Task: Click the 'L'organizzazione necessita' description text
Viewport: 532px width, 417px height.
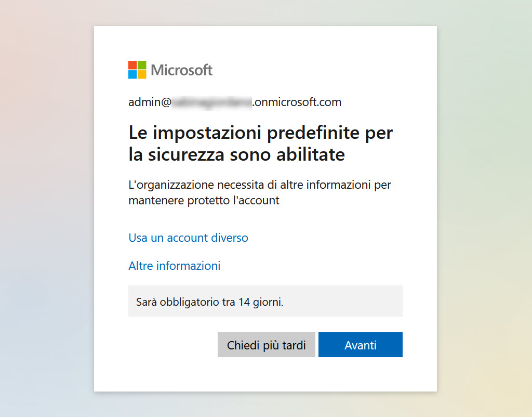Action: [260, 192]
